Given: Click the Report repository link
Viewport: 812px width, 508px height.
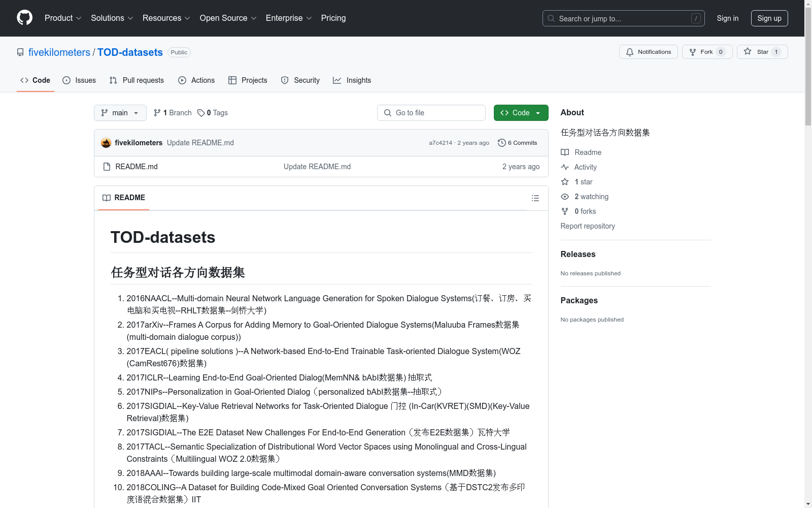Looking at the screenshot, I should 588,226.
